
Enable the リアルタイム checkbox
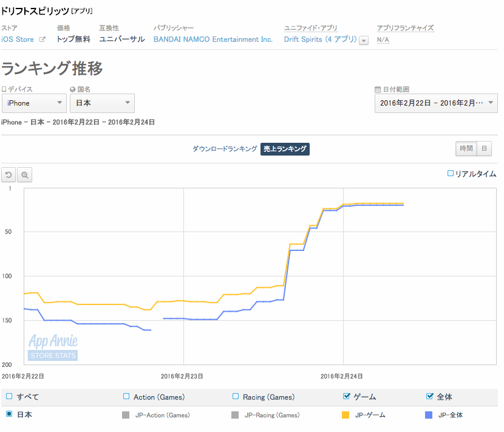point(451,173)
